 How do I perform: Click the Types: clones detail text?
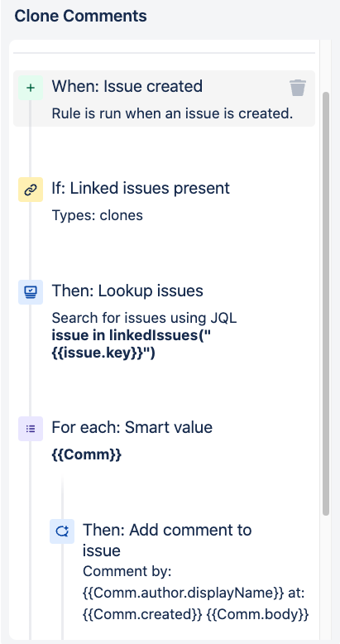coord(98,215)
